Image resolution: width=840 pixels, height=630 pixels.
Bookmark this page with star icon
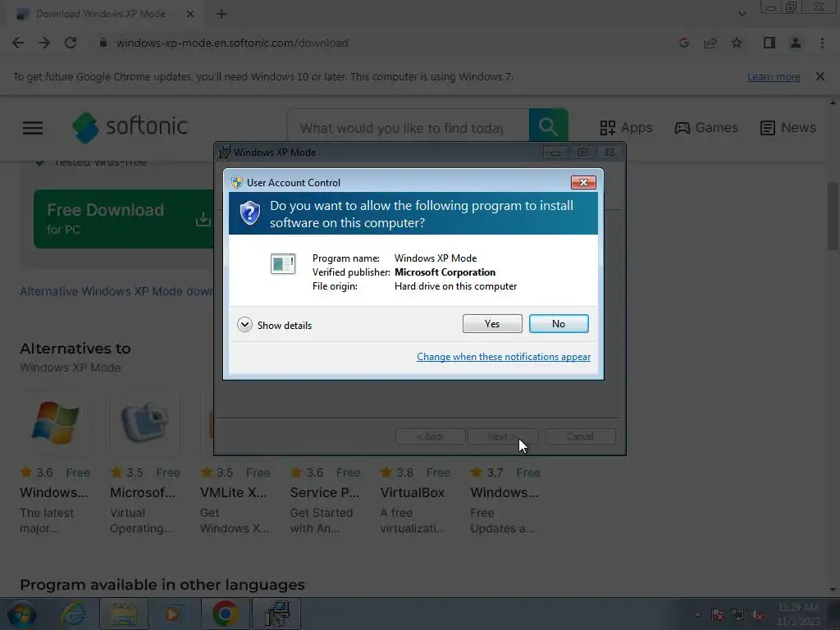pyautogui.click(x=737, y=43)
